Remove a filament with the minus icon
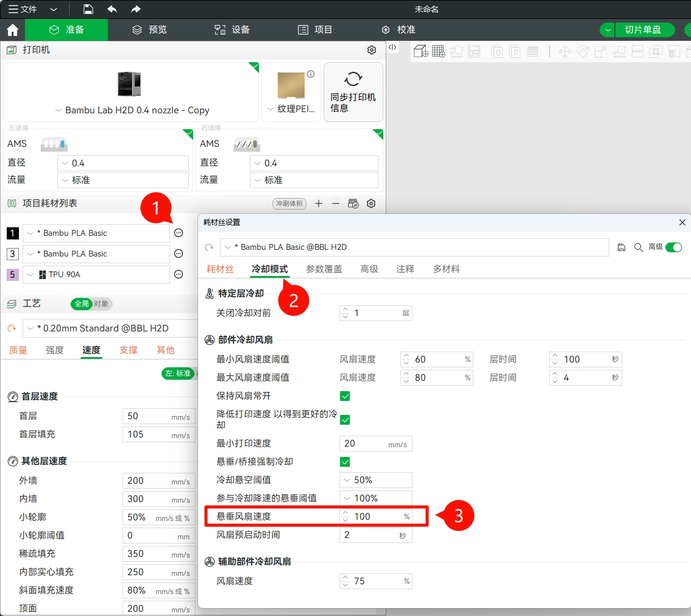 coord(336,204)
